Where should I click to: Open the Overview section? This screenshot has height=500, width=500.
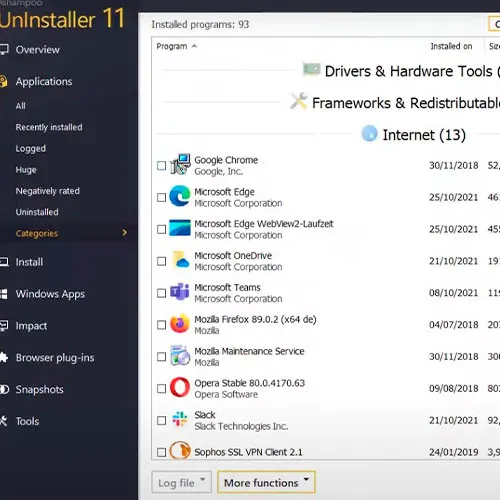click(x=37, y=50)
